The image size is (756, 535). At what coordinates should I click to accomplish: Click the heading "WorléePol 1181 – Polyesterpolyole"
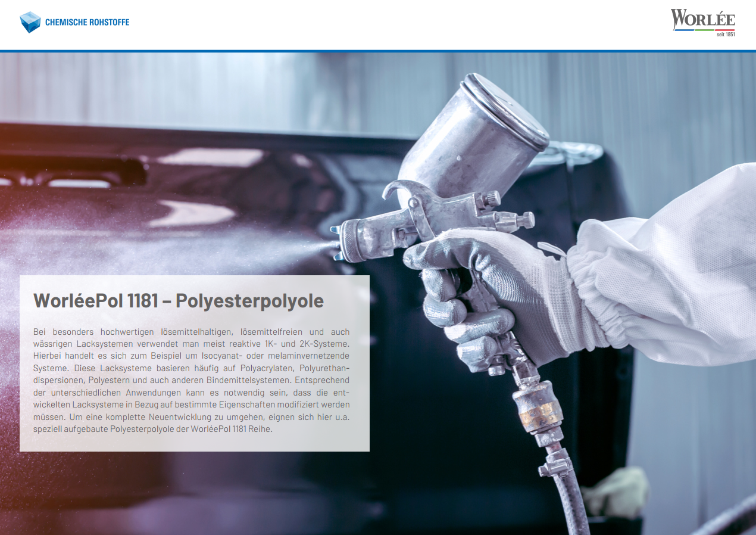[x=179, y=301]
